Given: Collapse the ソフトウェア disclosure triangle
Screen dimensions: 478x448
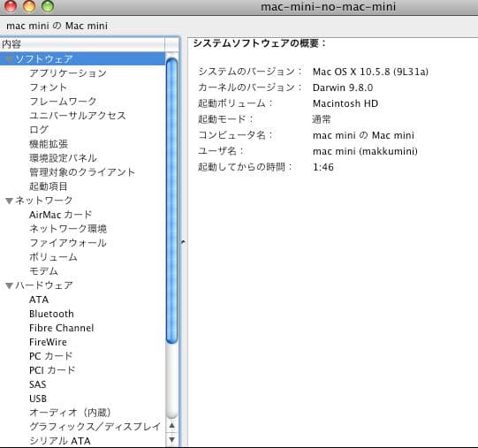Looking at the screenshot, I should pyautogui.click(x=9, y=59).
